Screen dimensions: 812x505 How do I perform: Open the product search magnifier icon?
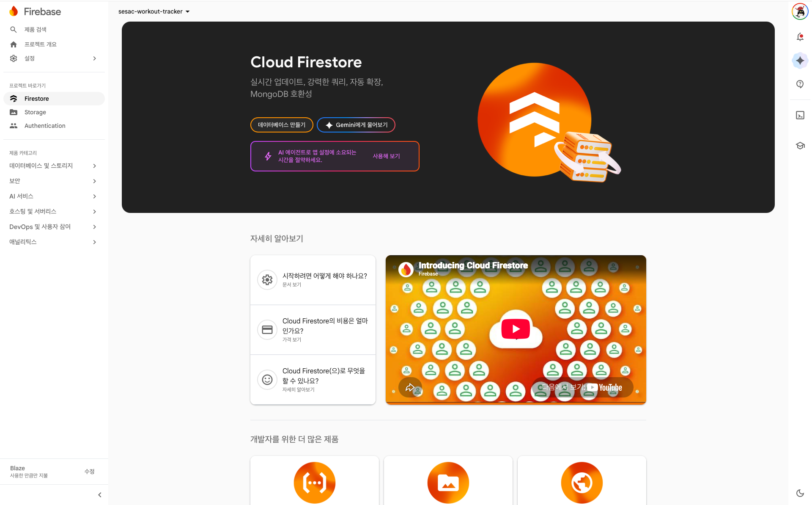point(14,30)
